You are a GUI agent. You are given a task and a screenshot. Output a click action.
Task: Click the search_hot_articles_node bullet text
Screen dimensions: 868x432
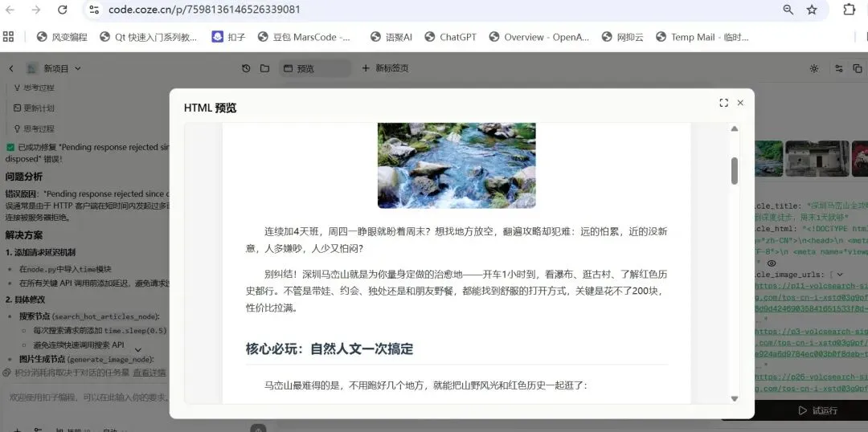pos(89,316)
